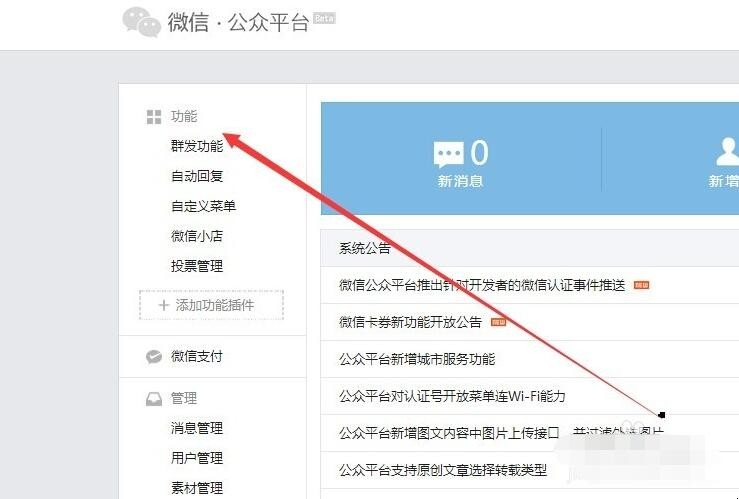Image resolution: width=739 pixels, height=499 pixels.
Task: Click the 微信支付 checkmark bubble icon
Action: pos(154,357)
